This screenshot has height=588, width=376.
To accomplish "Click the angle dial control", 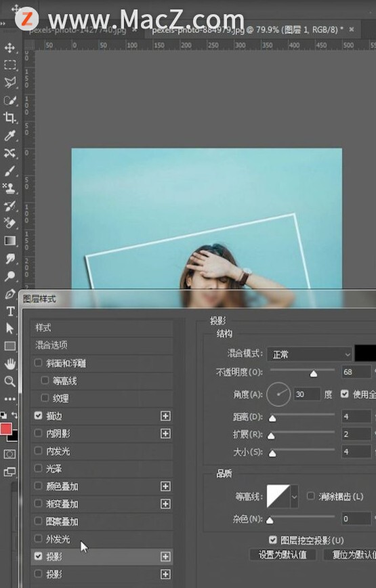I will pos(278,394).
